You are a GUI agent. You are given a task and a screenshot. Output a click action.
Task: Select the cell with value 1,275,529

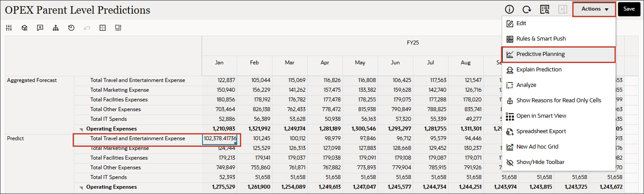pyautogui.click(x=220, y=187)
